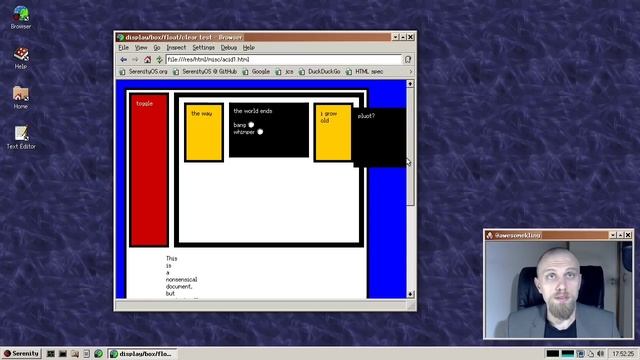Screen dimensions: 640x360
Task: Go back with the browser back arrow
Action: click(124, 60)
